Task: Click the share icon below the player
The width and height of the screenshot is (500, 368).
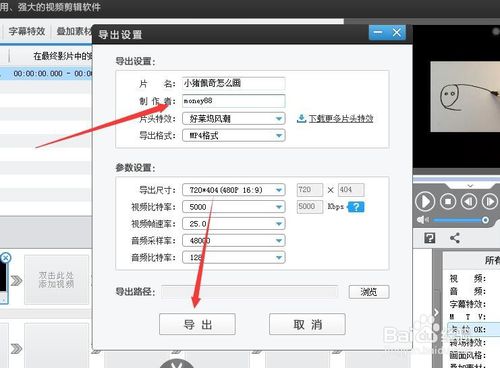Action: pyautogui.click(x=455, y=238)
